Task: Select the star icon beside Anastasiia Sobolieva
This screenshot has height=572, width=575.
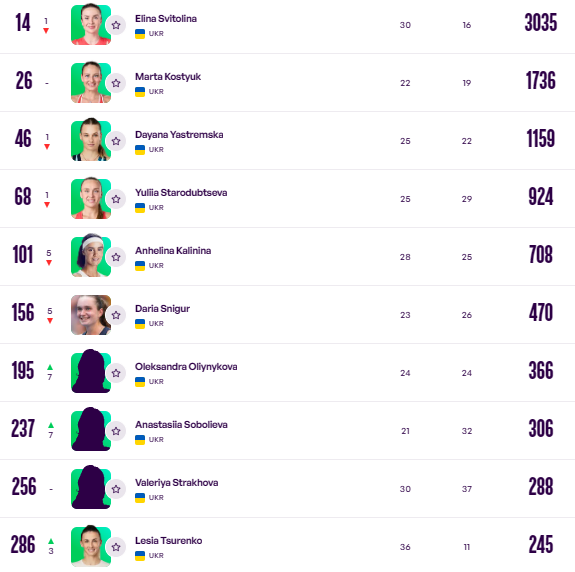Action: click(116, 431)
